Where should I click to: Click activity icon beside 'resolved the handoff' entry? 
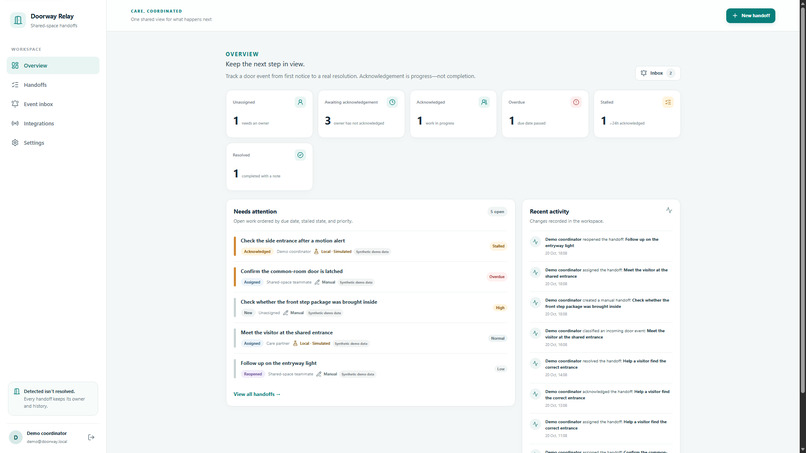click(535, 364)
